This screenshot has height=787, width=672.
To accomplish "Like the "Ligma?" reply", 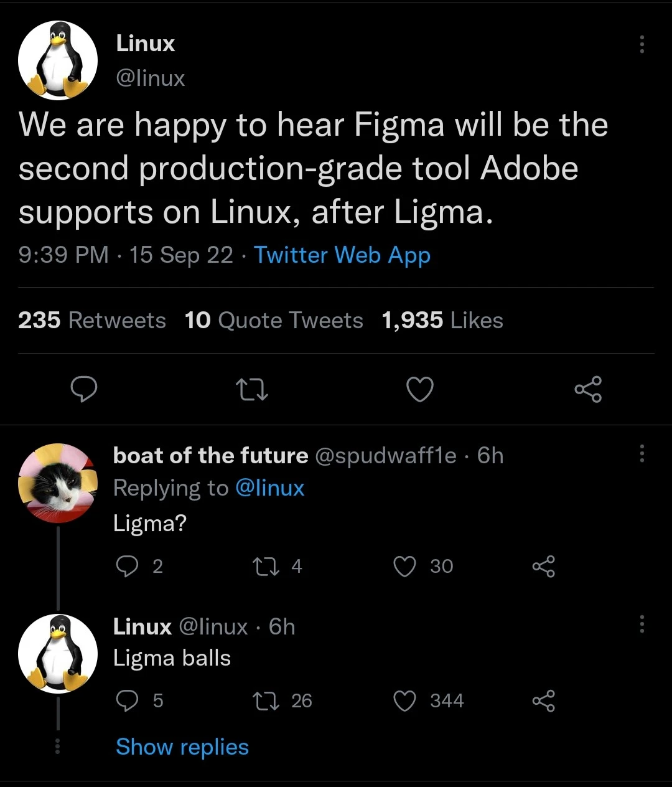I will 405,566.
